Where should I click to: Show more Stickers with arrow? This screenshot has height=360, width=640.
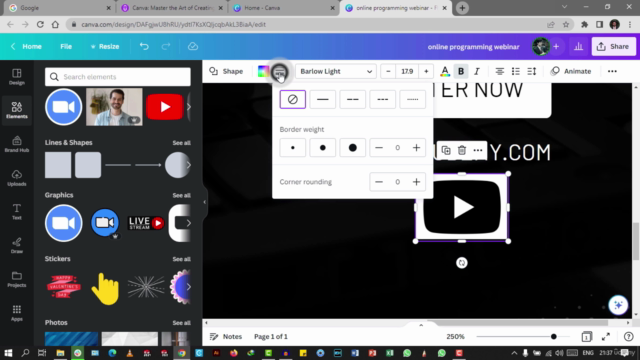pos(188,287)
